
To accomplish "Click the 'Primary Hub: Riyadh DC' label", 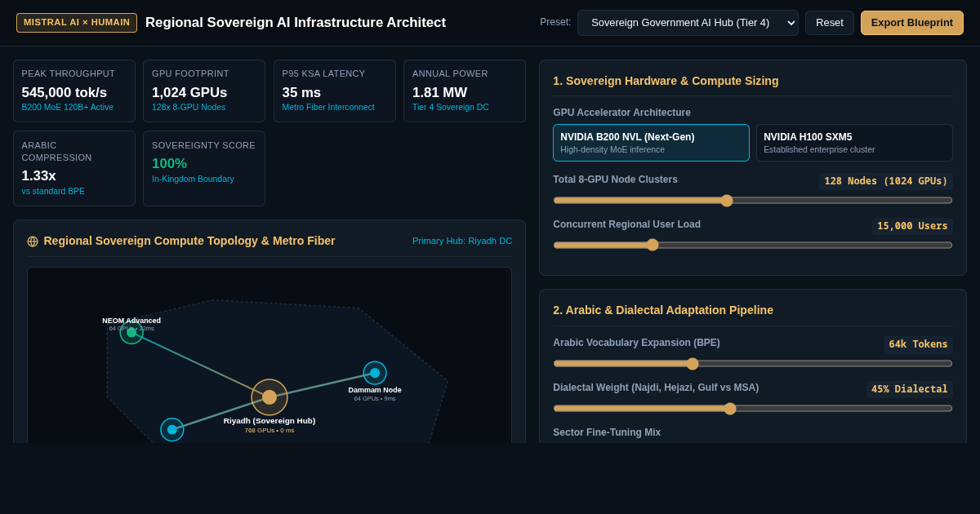I will 462,241.
